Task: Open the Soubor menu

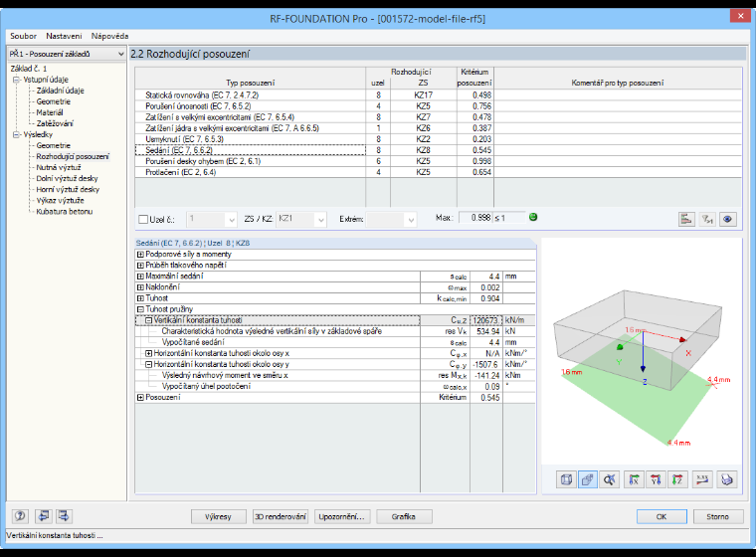Action: 23,36
